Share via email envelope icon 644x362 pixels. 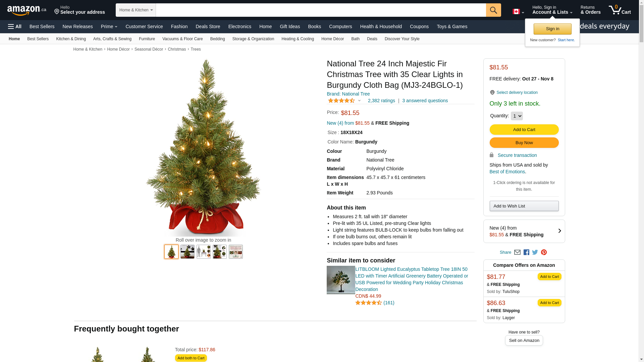(517, 252)
